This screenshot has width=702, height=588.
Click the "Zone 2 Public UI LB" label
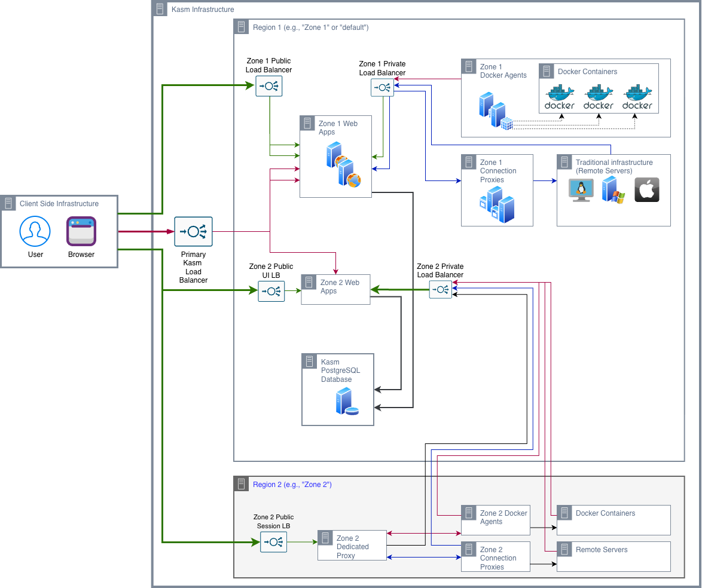click(271, 271)
